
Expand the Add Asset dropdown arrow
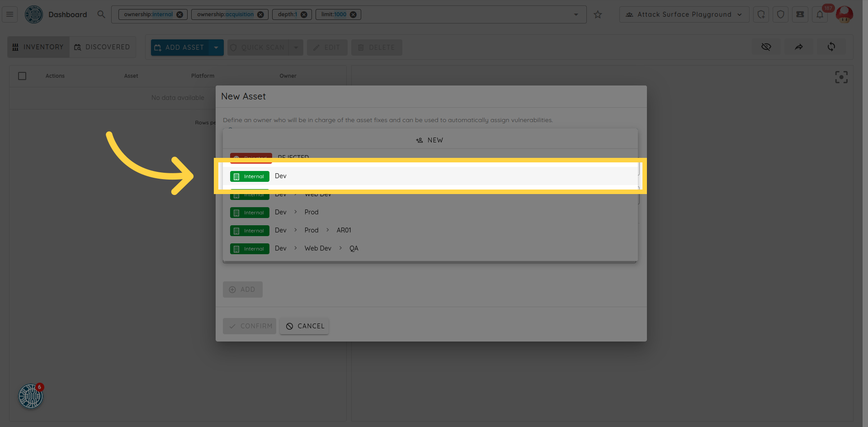coord(216,47)
